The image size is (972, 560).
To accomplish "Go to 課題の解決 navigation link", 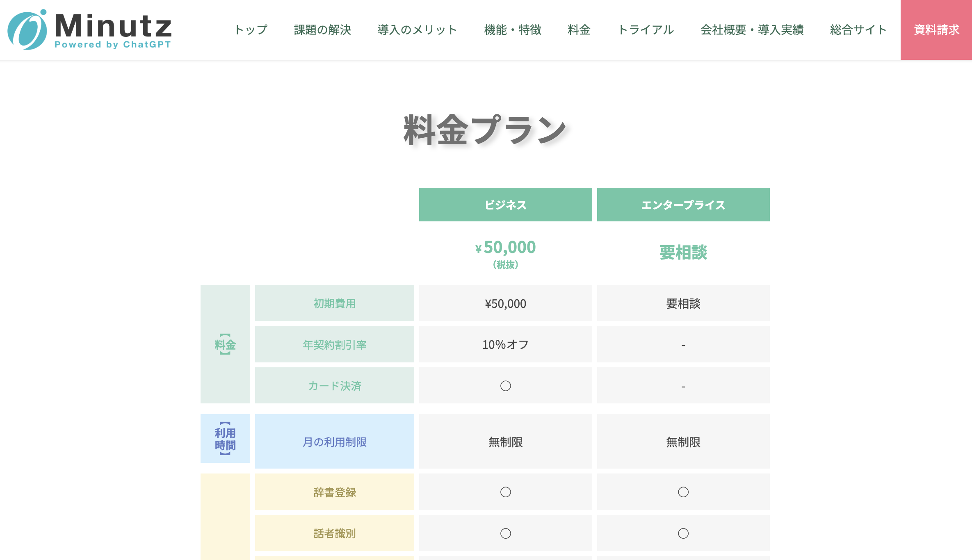I will pos(322,30).
